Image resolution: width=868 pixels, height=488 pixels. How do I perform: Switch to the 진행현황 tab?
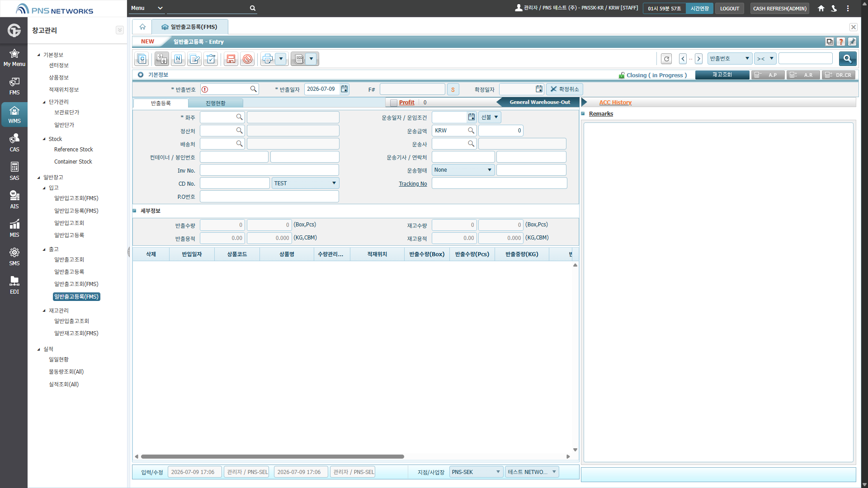tap(216, 103)
